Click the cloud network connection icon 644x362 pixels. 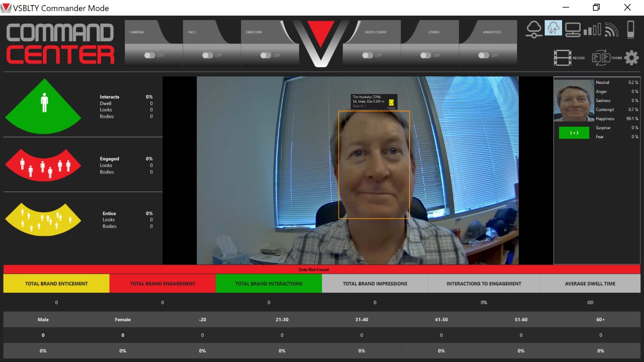(533, 29)
